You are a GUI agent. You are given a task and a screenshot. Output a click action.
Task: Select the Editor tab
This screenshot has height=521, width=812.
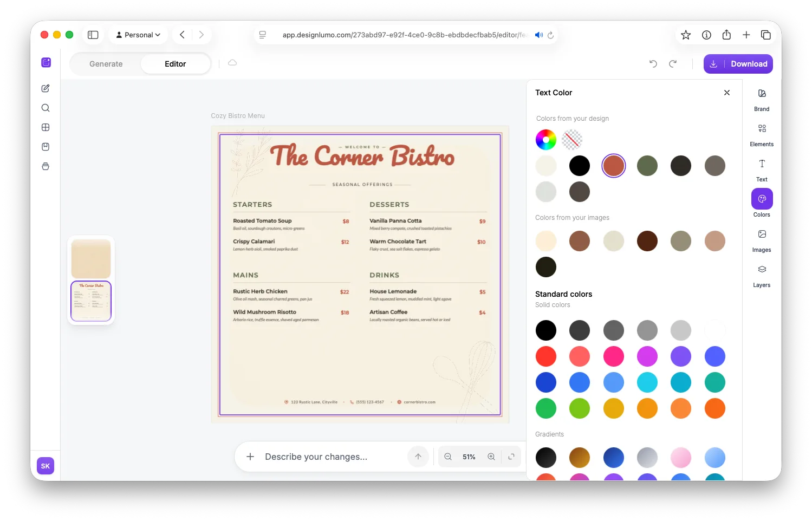pyautogui.click(x=176, y=64)
